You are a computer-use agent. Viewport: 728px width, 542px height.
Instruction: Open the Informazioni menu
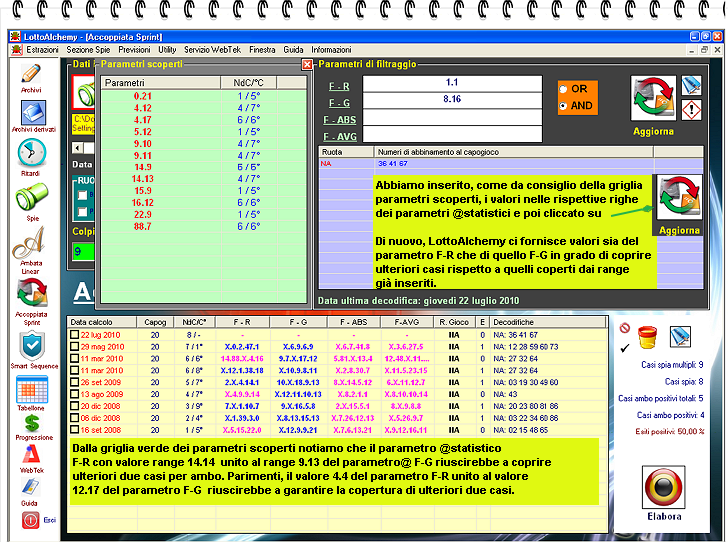pyautogui.click(x=331, y=50)
